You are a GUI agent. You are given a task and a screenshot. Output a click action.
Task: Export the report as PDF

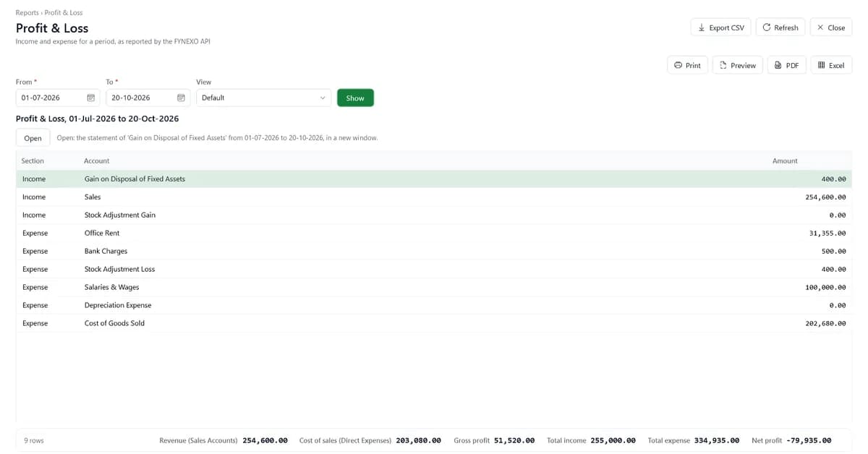[x=786, y=65]
